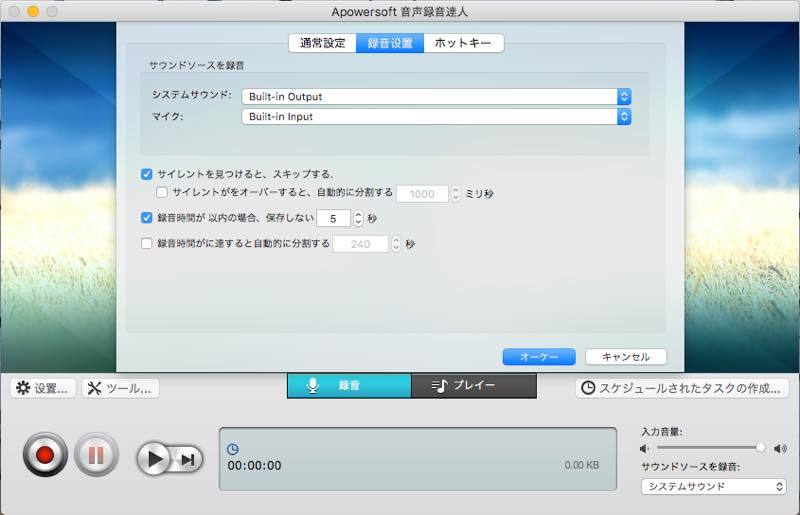800x515 pixels.
Task: Select the 通常設定 tab
Action: (x=322, y=43)
